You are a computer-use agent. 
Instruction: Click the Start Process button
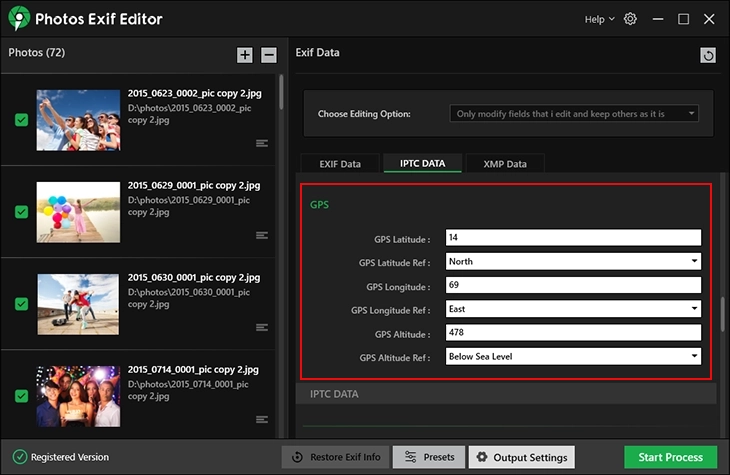pyautogui.click(x=670, y=457)
